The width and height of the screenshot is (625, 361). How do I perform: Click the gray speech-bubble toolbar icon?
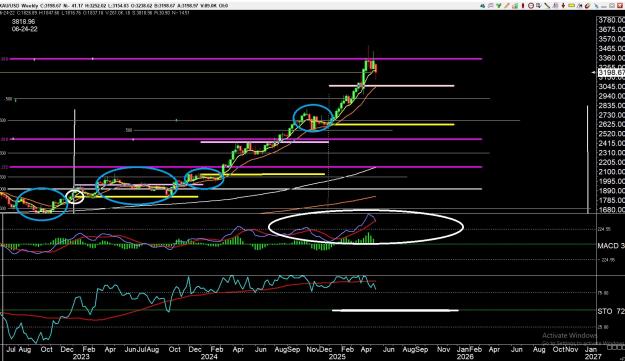[491, 6]
